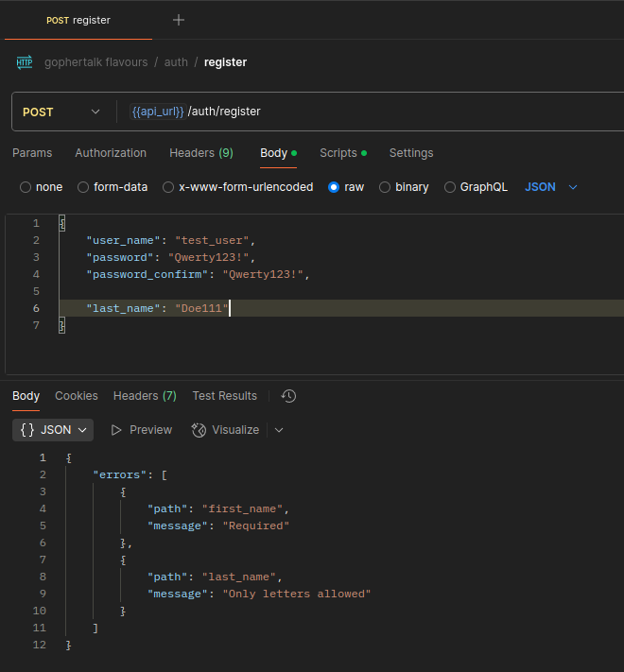The height and width of the screenshot is (672, 624).
Task: Click the Preview play icon button
Action: pos(142,430)
